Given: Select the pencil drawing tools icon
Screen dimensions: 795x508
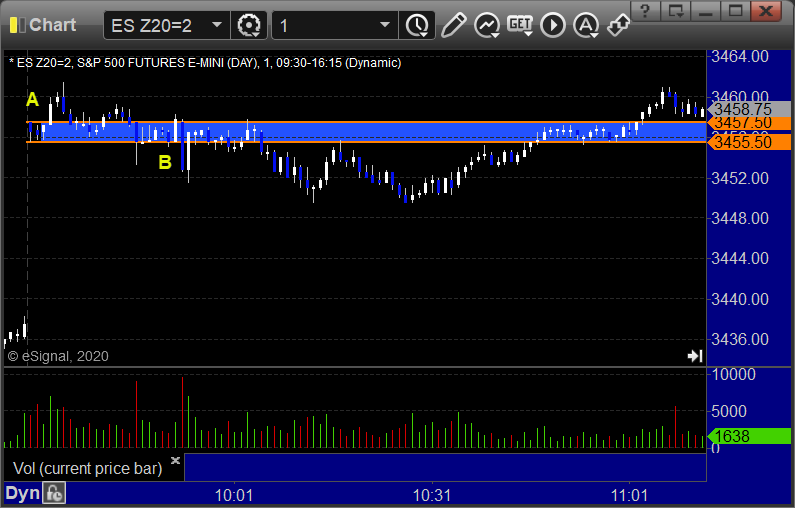Looking at the screenshot, I should click(453, 25).
